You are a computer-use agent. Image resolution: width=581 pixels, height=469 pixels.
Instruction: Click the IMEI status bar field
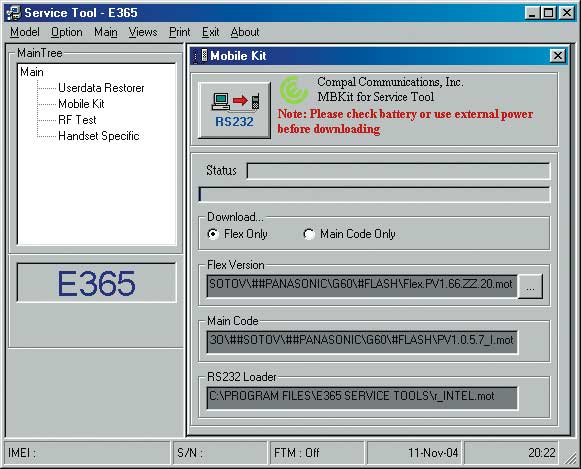[87, 453]
